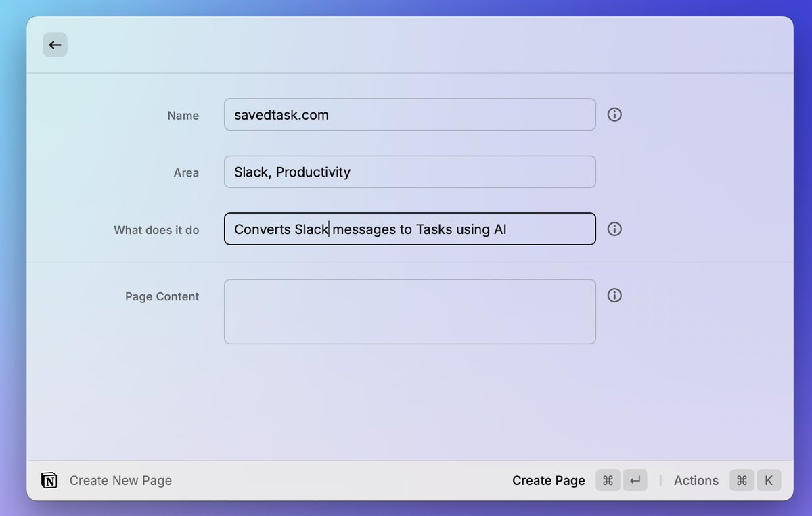Open info icon beside What does it do

pos(614,229)
